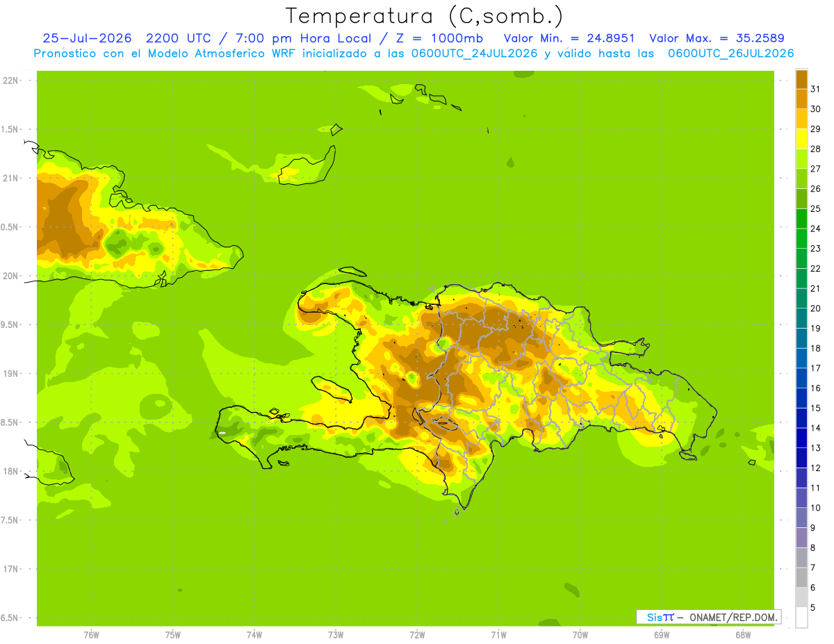Click the legend value '5'
The width and height of the screenshot is (834, 644).
(x=812, y=607)
